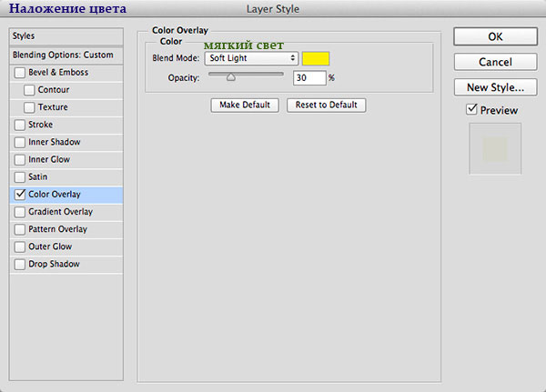
Task: Select the Styles list header
Action: click(66, 36)
